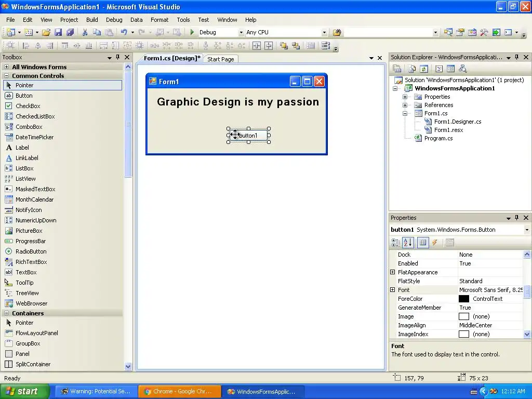The width and height of the screenshot is (532, 399).
Task: Click the Open File folder icon
Action: [46, 32]
